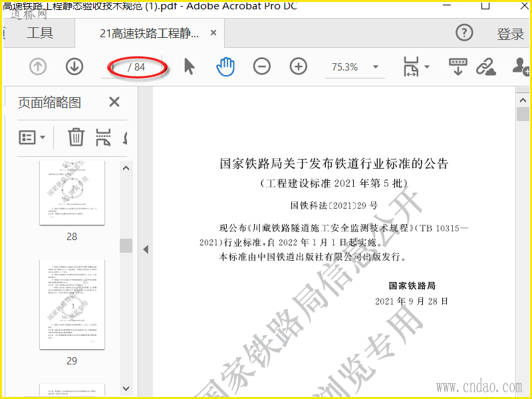Zoom out with the minus icon
532x399 pixels.
tap(262, 66)
